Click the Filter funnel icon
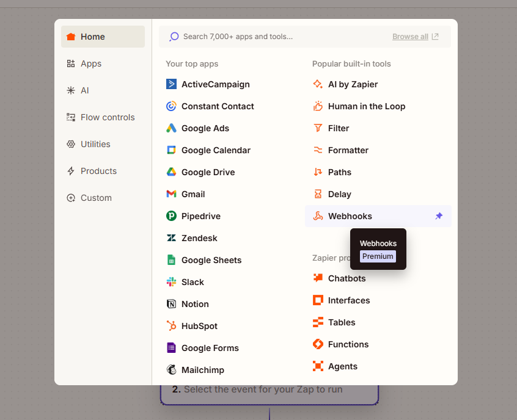 [318, 128]
